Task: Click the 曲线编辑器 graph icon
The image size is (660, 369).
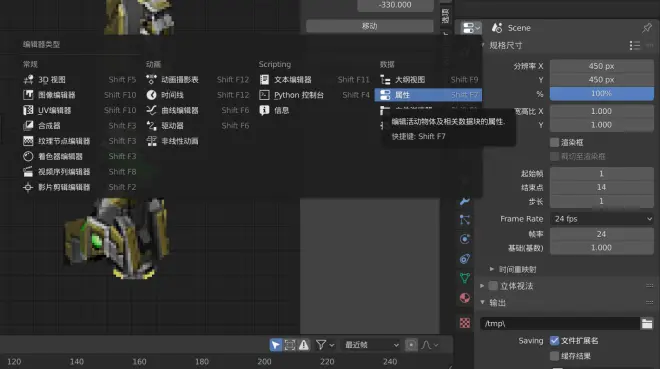Action: 151,110
